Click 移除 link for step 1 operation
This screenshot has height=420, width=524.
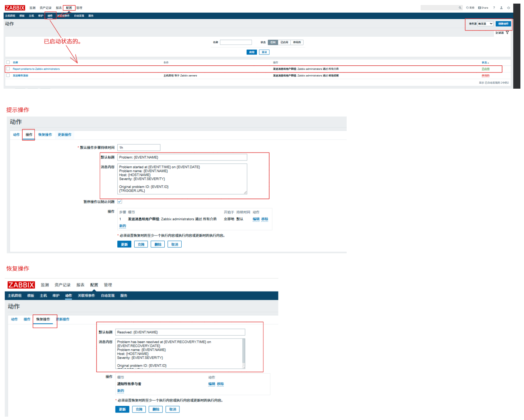tap(265, 219)
